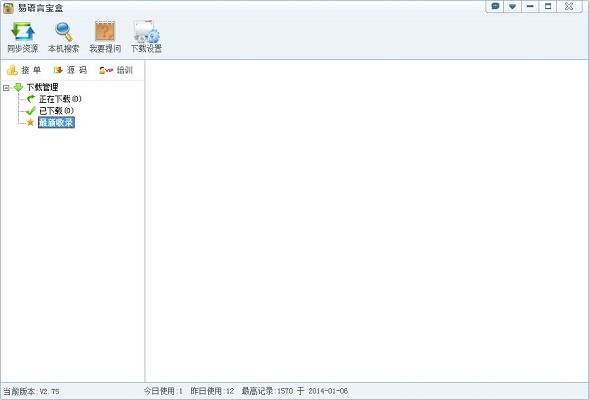Click the 我要提问 question notebook icon
Screen dimensions: 589x400
105,31
